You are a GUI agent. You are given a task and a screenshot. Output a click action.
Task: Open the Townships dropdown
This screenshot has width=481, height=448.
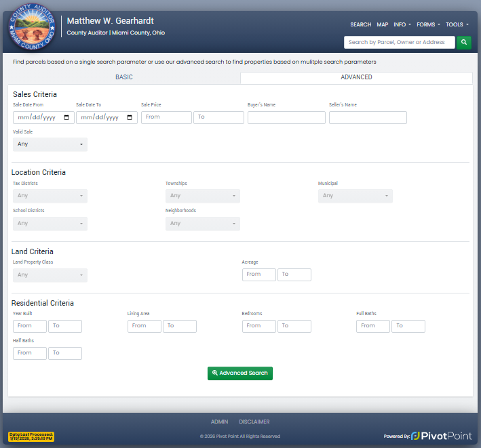pyautogui.click(x=202, y=196)
